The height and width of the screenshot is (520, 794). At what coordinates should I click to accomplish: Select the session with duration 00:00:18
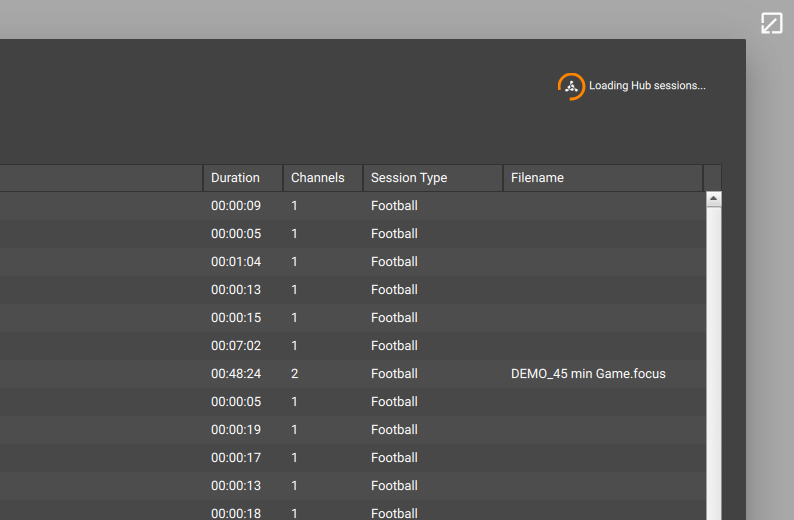click(352, 511)
